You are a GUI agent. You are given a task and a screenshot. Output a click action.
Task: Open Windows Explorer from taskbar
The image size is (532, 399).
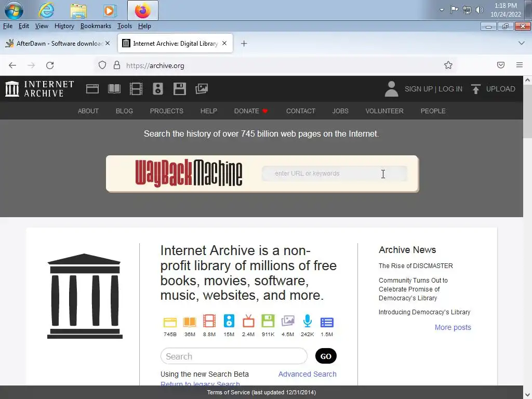(x=78, y=10)
